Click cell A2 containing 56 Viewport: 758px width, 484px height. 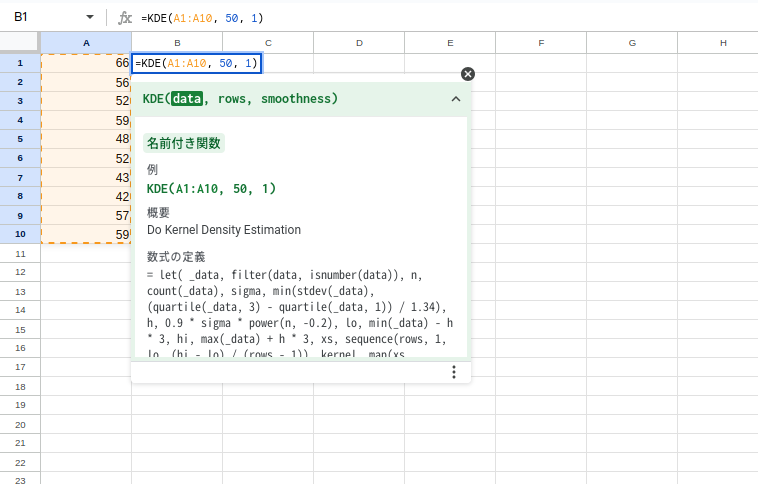pyautogui.click(x=86, y=82)
